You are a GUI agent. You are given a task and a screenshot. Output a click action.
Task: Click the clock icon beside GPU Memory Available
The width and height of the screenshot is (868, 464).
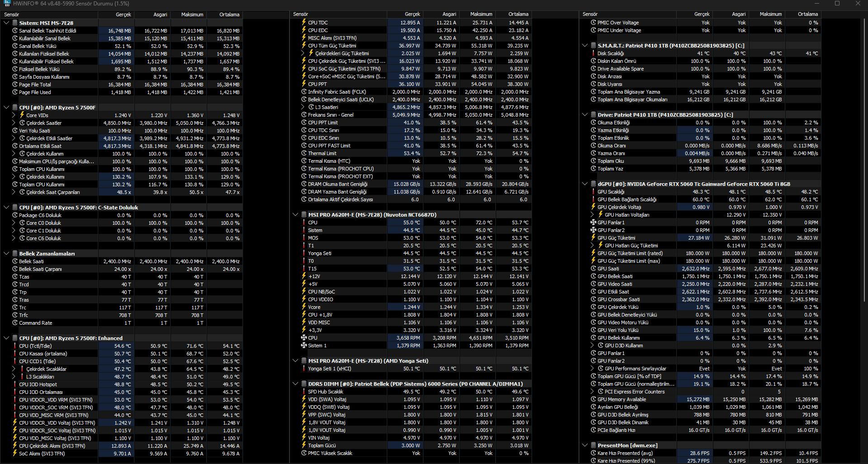593,399
